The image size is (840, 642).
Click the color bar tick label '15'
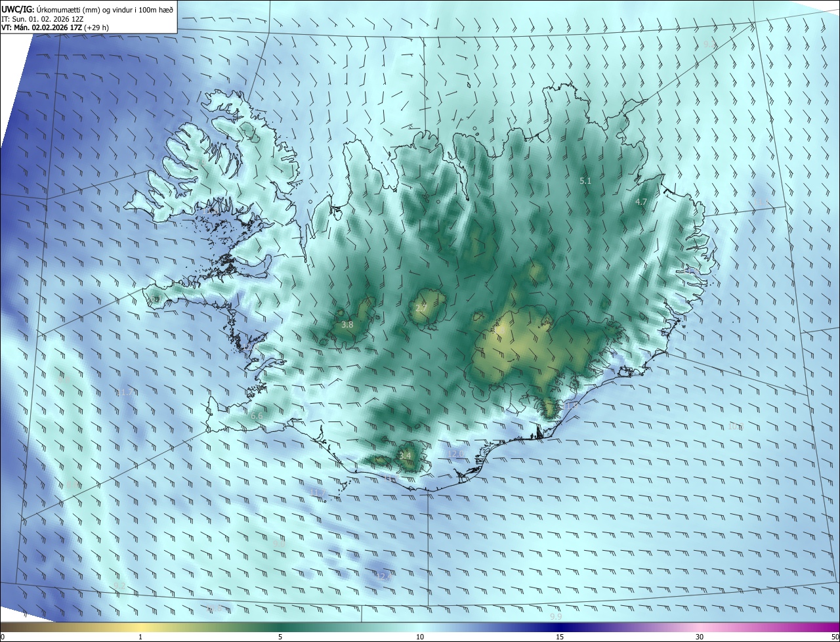coord(560,637)
